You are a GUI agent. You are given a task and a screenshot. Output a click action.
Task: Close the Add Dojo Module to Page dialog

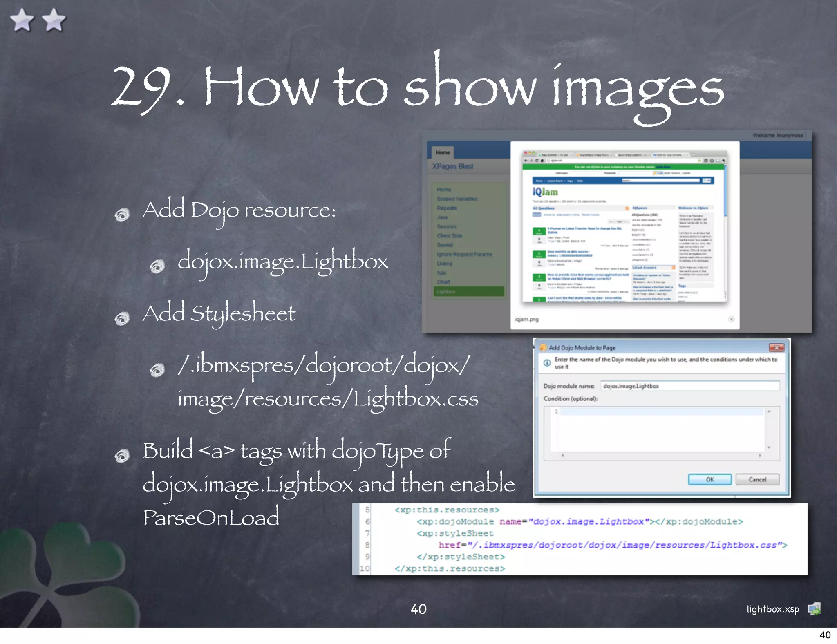click(777, 347)
